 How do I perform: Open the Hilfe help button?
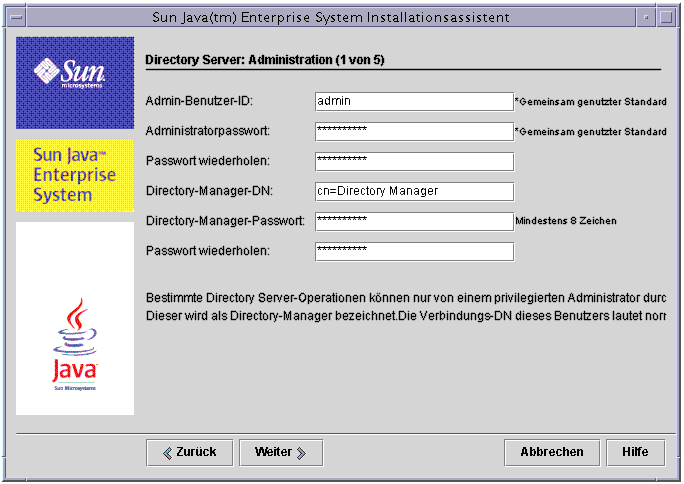point(636,453)
